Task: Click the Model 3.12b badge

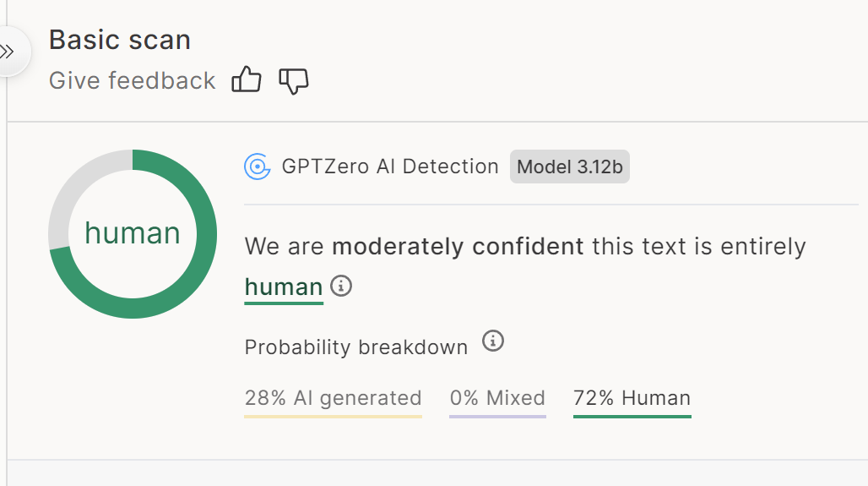Action: pyautogui.click(x=569, y=167)
